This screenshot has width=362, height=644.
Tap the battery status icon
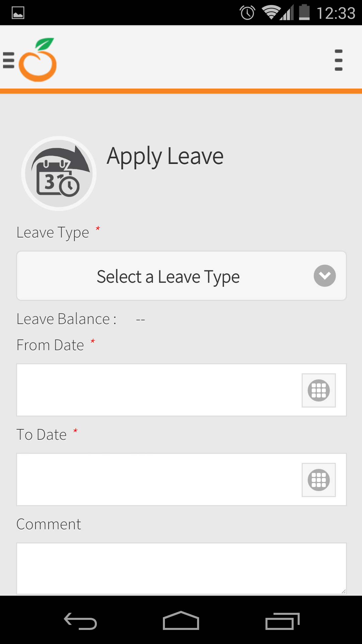tap(304, 12)
